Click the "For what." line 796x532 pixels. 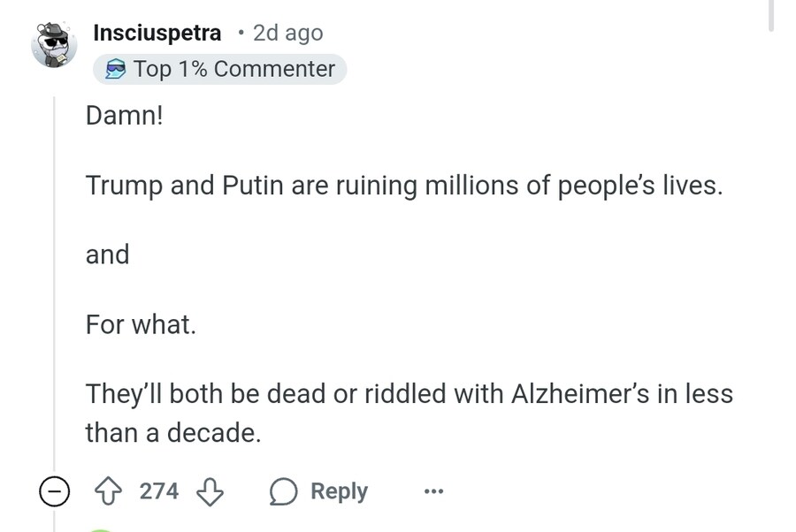tap(141, 324)
